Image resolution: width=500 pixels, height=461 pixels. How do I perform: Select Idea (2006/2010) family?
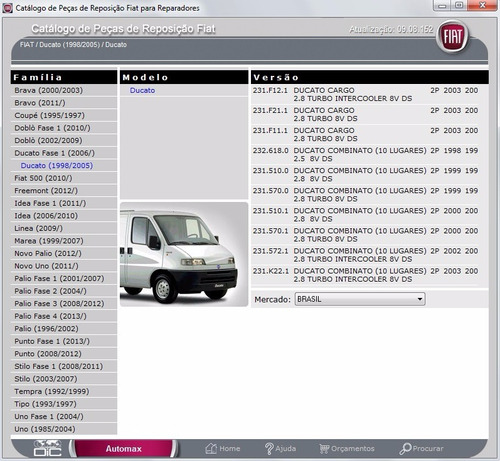click(x=64, y=216)
